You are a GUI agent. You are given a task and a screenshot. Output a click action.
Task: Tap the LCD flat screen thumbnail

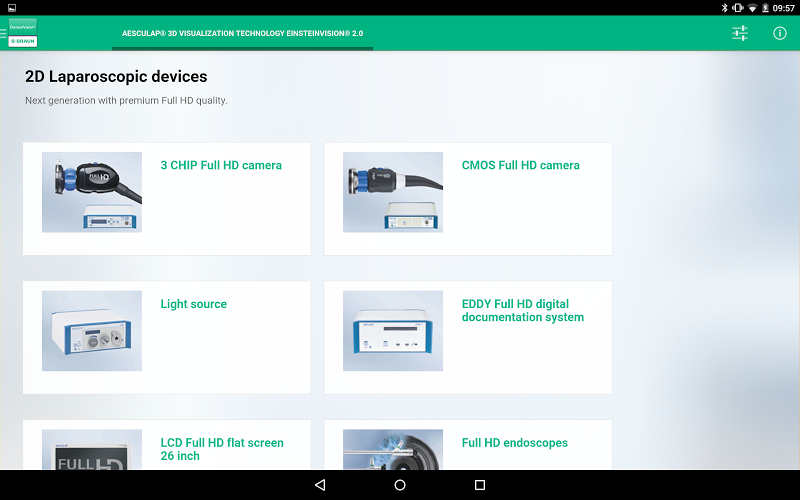click(x=92, y=449)
